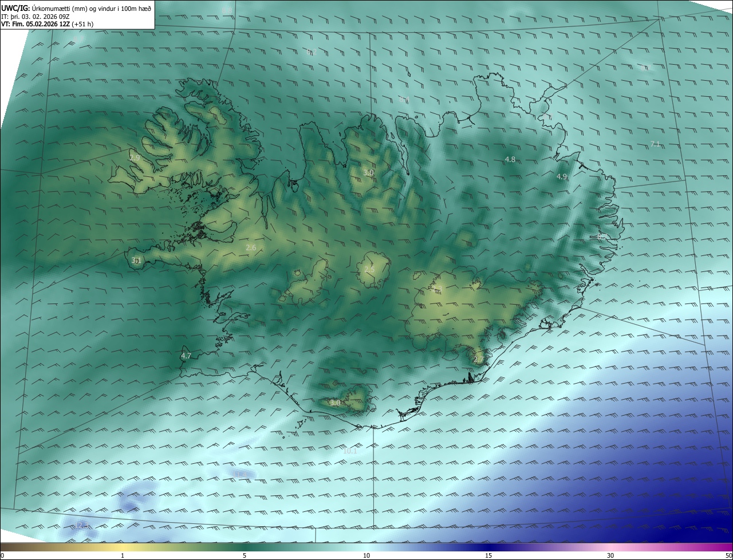Click the colorbar tick label 30

pos(610,556)
